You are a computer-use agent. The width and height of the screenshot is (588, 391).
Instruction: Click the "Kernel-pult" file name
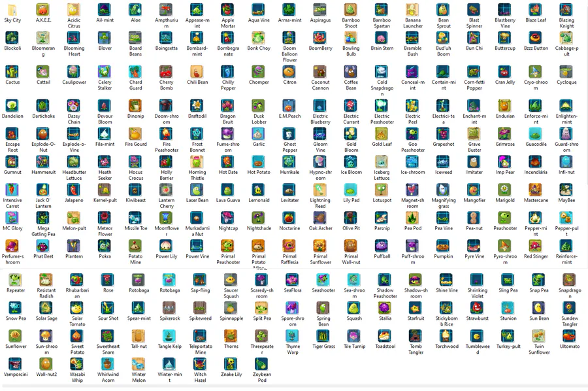click(105, 200)
